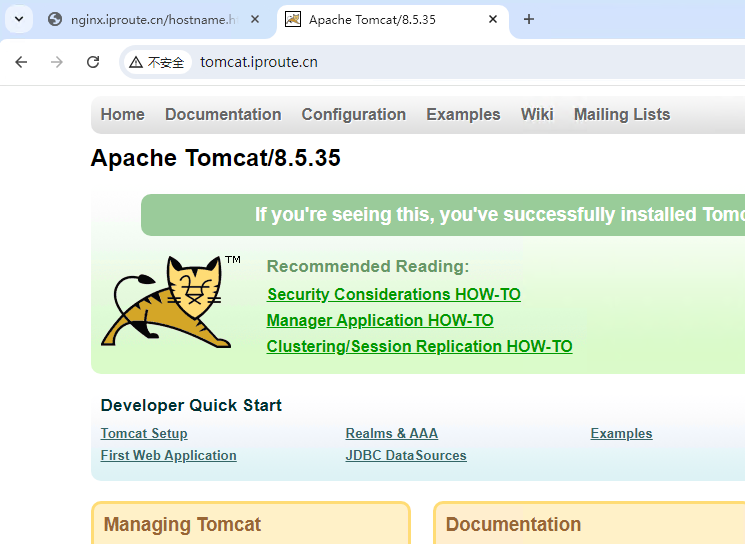
Task: Follow Clustering/Session Replication HOW-TO link
Action: pyautogui.click(x=419, y=346)
